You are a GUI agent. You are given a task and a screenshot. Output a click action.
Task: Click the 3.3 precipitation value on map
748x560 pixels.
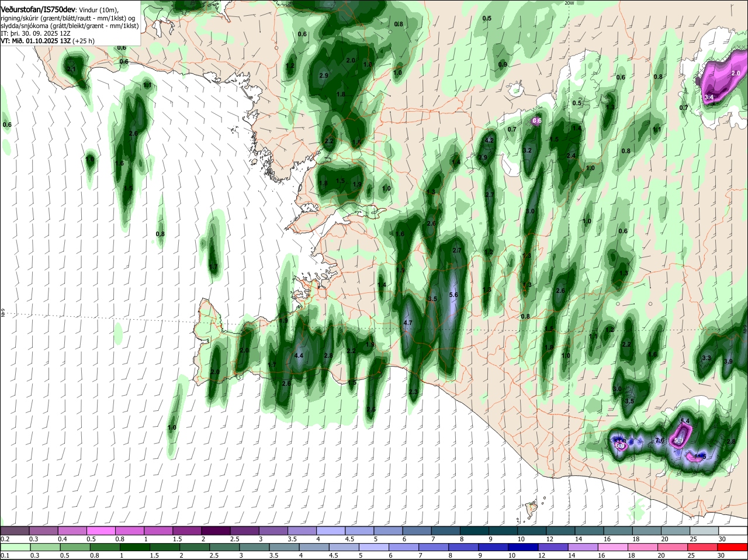pos(706,358)
